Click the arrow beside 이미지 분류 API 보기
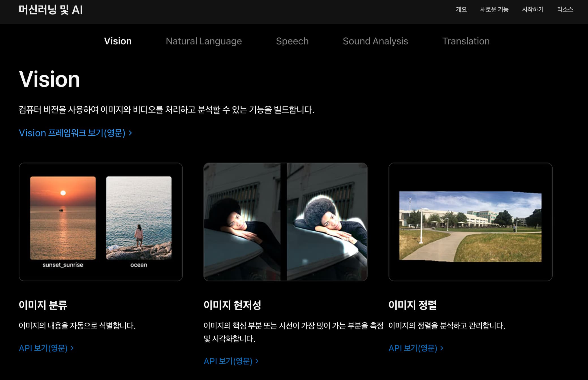Screen dimensions: 588x380 click(72, 348)
